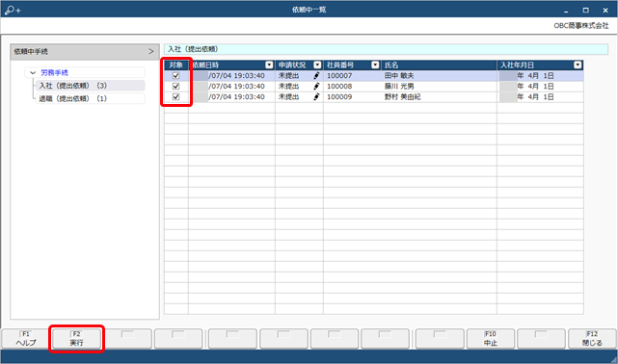Viewport: 618px width, 364px height.
Task: Collapse the 労務手続 tree node
Action: [x=33, y=73]
